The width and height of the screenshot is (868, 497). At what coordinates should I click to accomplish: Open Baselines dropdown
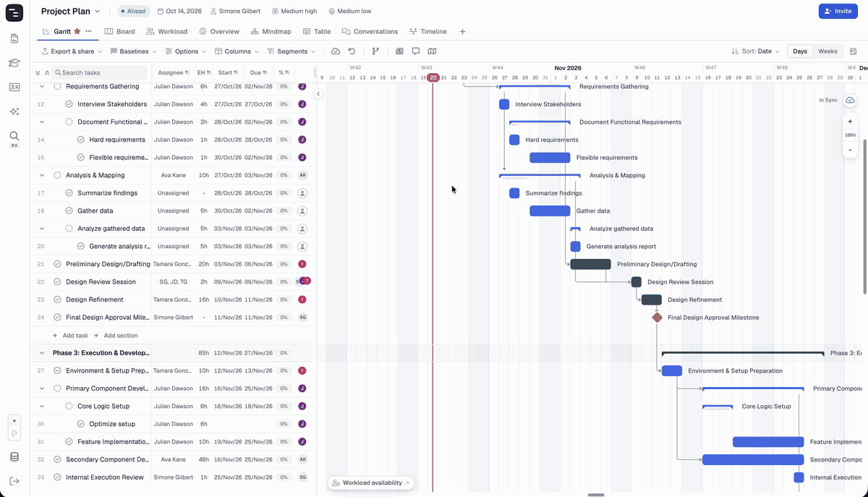[133, 51]
